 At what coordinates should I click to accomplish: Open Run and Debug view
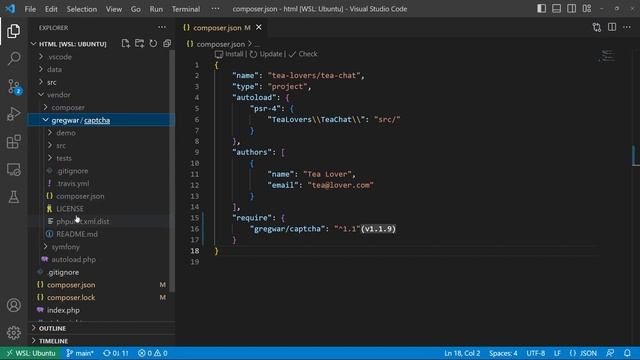[x=13, y=114]
